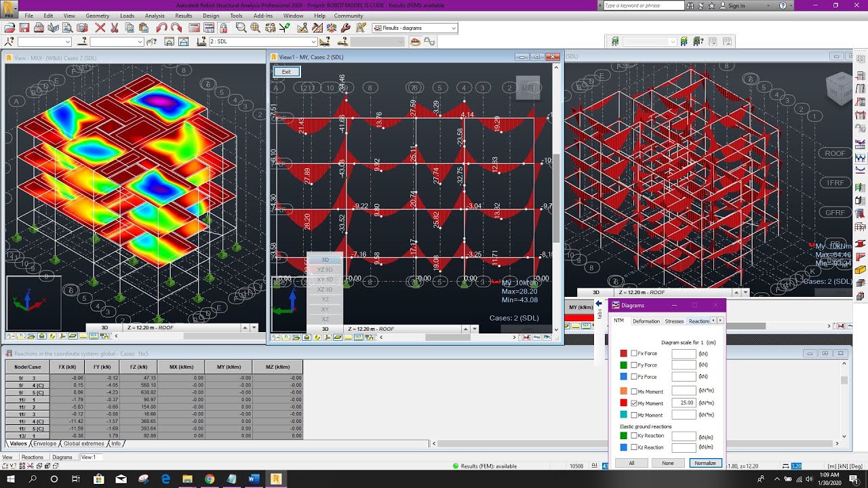Switch to the Global extremes tab
Viewport: 868px width, 488px height.
coord(84,444)
